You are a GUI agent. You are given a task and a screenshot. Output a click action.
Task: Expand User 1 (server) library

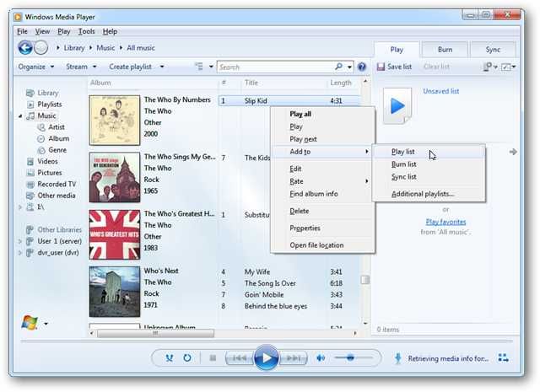pyautogui.click(x=20, y=241)
